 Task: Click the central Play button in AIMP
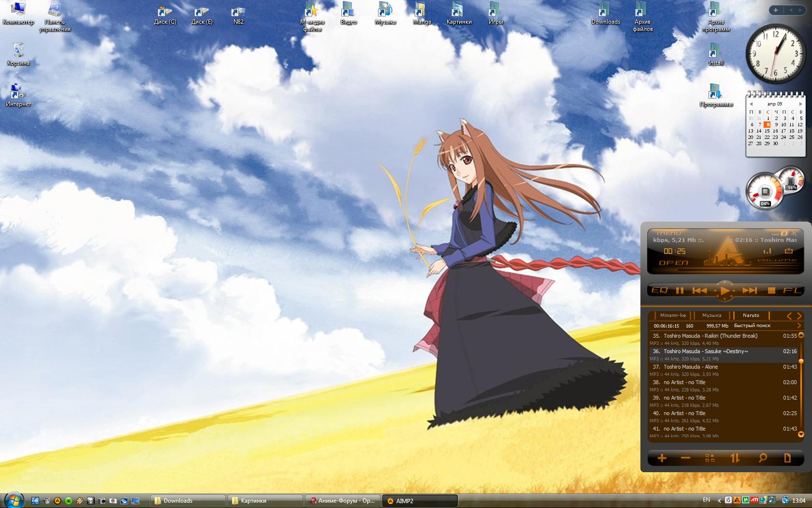725,290
